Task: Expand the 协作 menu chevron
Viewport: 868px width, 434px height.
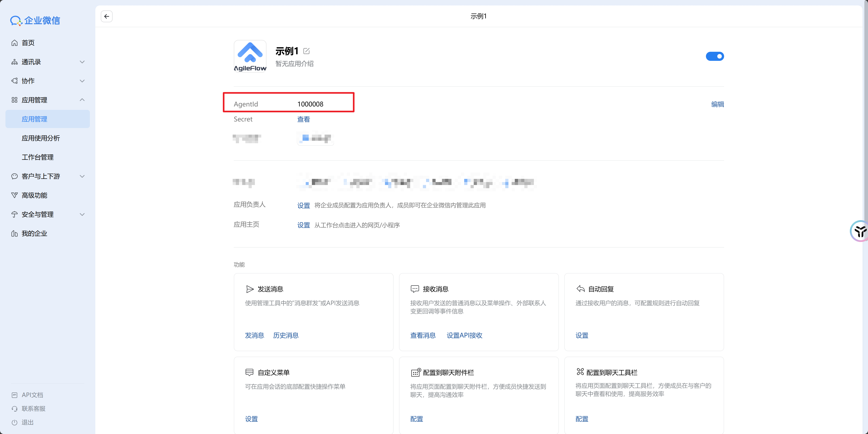Action: tap(82, 81)
